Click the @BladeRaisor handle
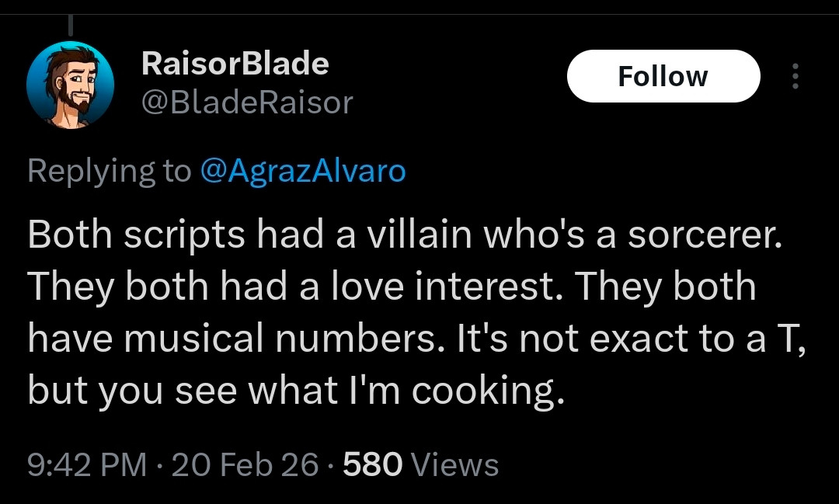The width and height of the screenshot is (839, 504). (246, 102)
